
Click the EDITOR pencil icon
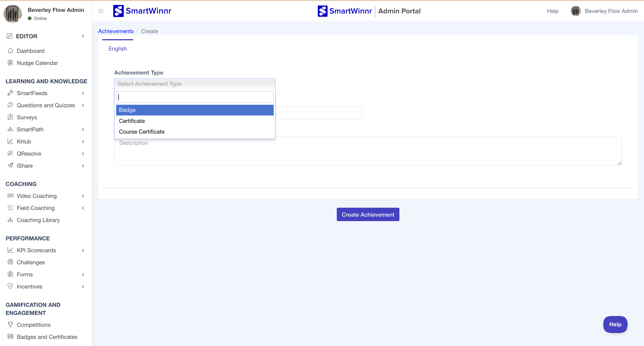[x=9, y=36]
